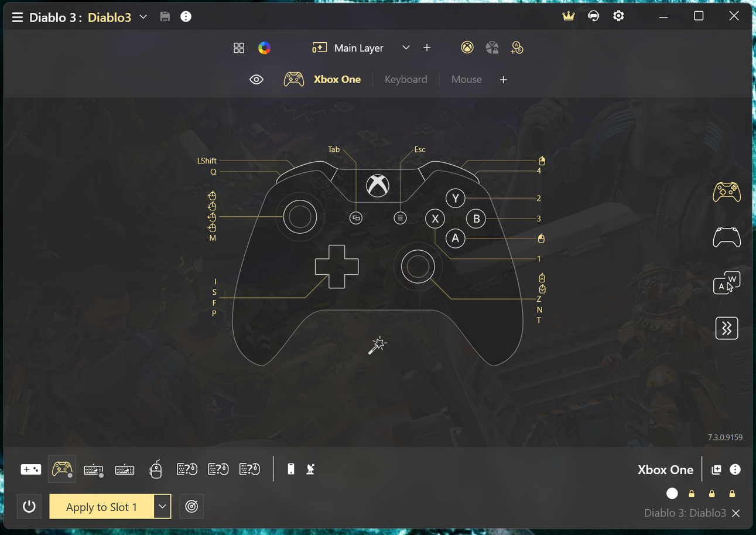The width and height of the screenshot is (756, 535).
Task: Click the mobile phone device icon
Action: pyautogui.click(x=291, y=469)
